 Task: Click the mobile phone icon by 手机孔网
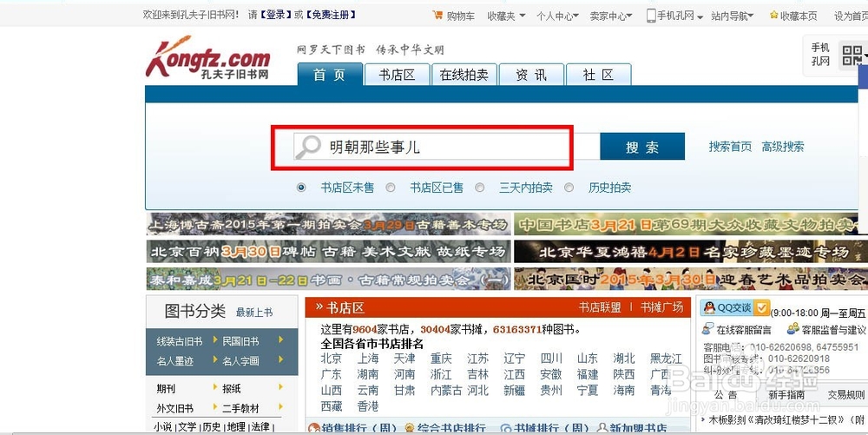point(651,16)
